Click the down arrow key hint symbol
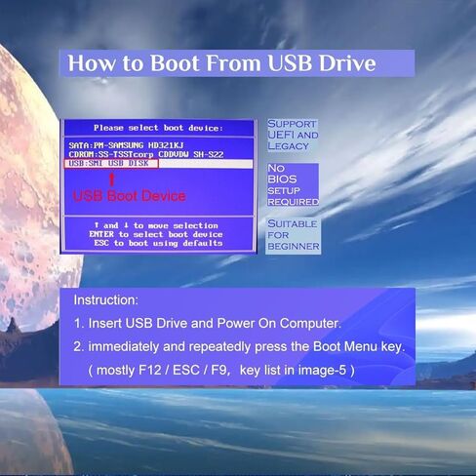Image resolution: width=476 pixels, height=476 pixels. [127, 225]
